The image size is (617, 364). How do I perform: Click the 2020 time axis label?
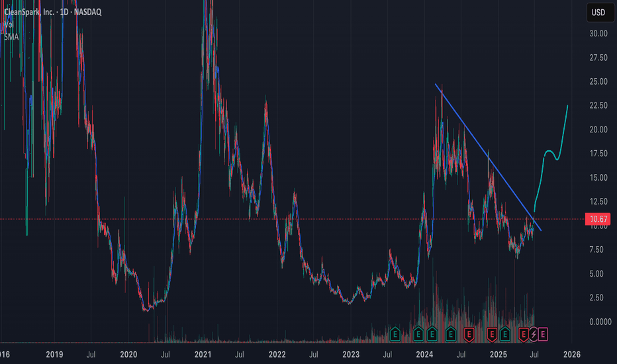click(128, 355)
